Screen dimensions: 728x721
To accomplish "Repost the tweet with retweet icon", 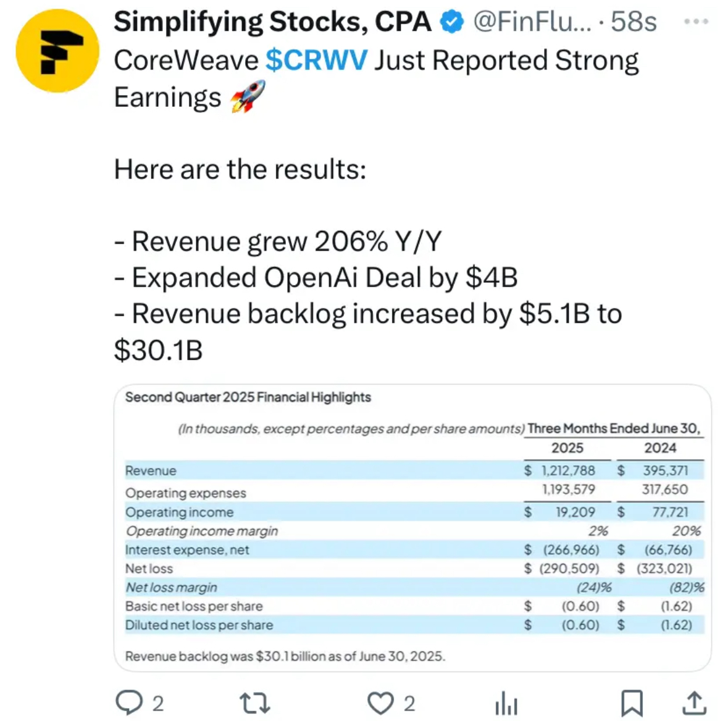I will 255,702.
